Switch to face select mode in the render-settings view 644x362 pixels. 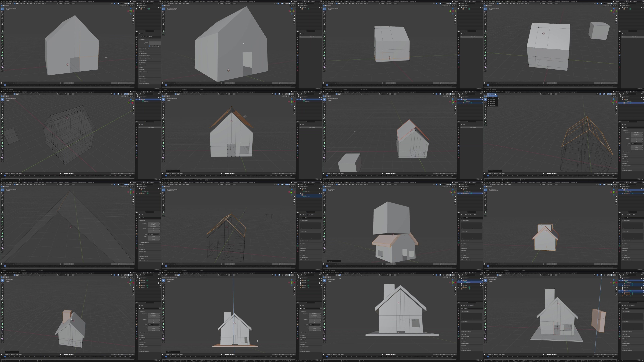coord(18,3)
